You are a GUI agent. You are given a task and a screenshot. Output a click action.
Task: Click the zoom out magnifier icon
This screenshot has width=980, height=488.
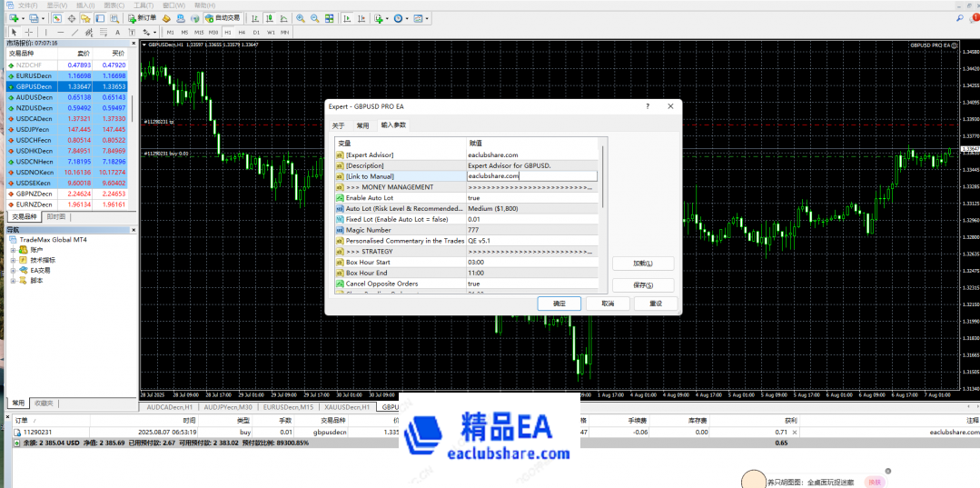[314, 18]
